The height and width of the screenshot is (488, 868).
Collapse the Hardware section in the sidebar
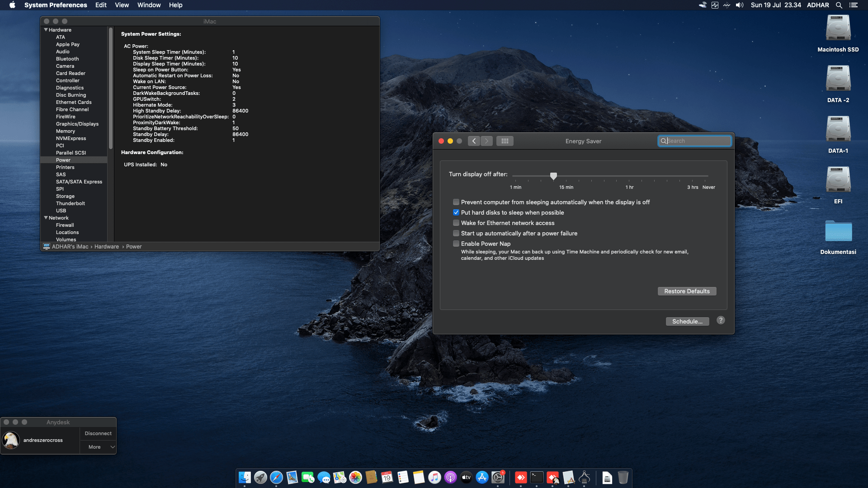(46, 29)
